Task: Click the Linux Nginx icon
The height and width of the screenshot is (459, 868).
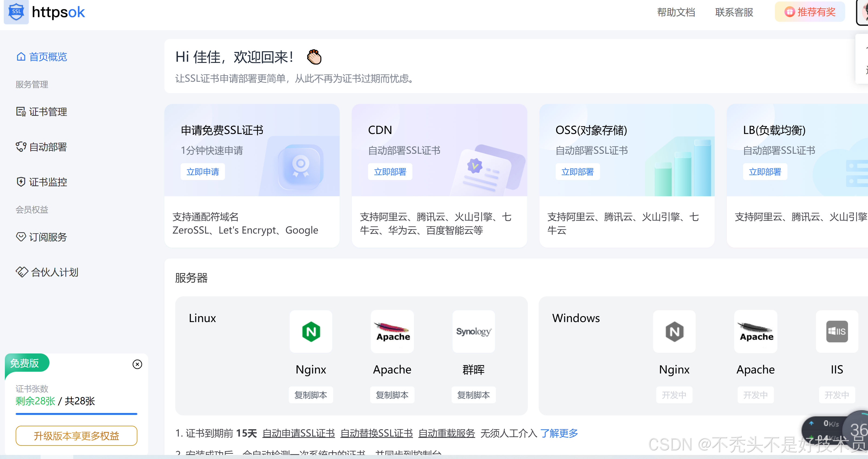Action: [311, 332]
